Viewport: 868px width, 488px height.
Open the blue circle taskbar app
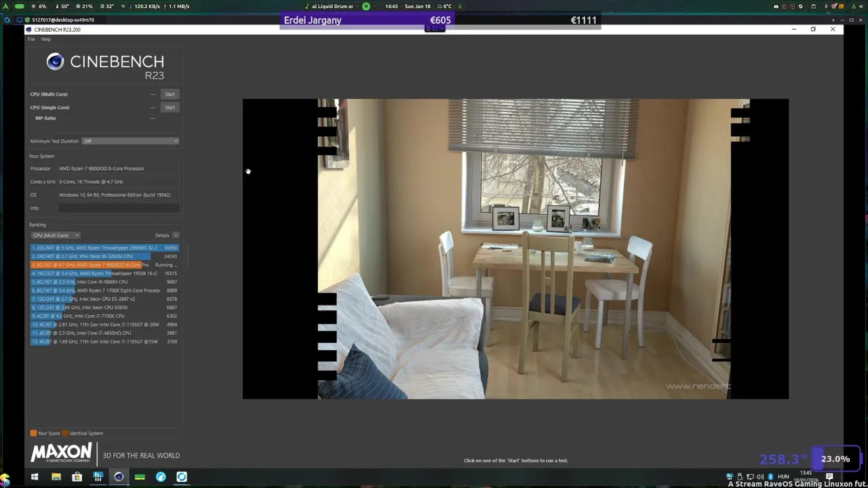(x=161, y=477)
